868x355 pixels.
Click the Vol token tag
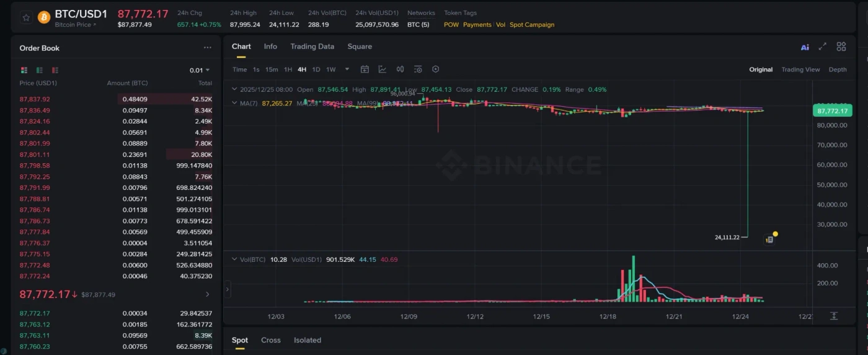pyautogui.click(x=501, y=25)
